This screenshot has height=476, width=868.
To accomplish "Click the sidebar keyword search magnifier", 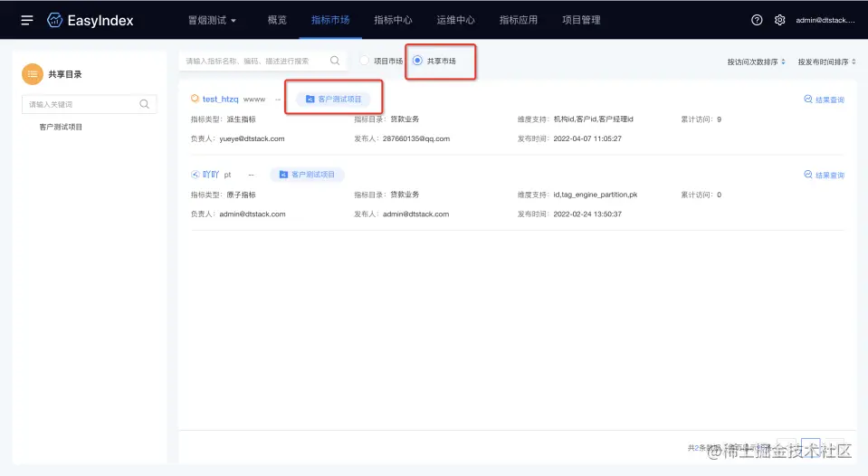I will (x=145, y=104).
